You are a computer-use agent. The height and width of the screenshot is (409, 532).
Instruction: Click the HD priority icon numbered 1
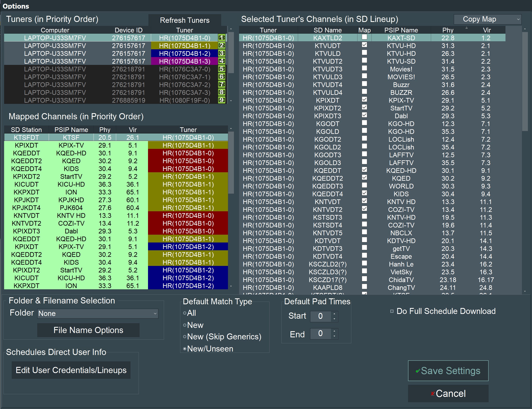(x=221, y=38)
